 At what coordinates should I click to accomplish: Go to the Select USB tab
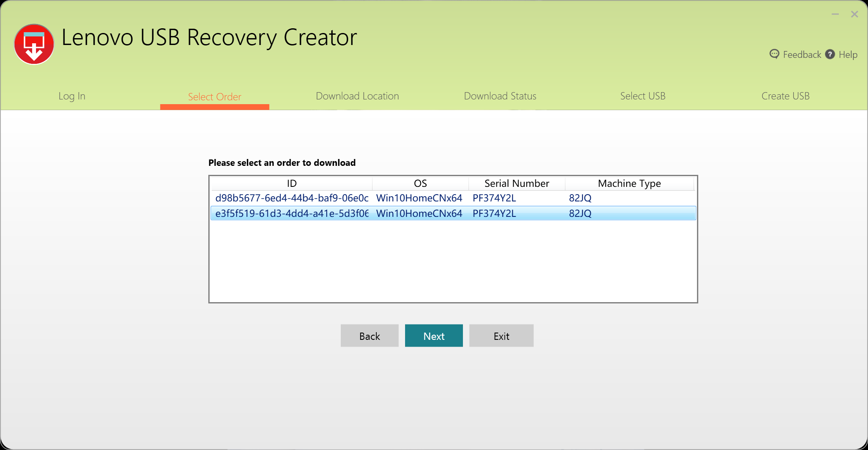(643, 96)
